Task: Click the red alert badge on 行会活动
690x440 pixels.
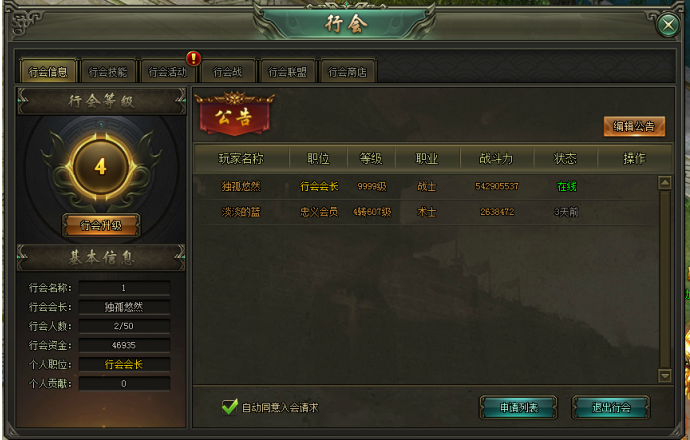Action: point(194,58)
